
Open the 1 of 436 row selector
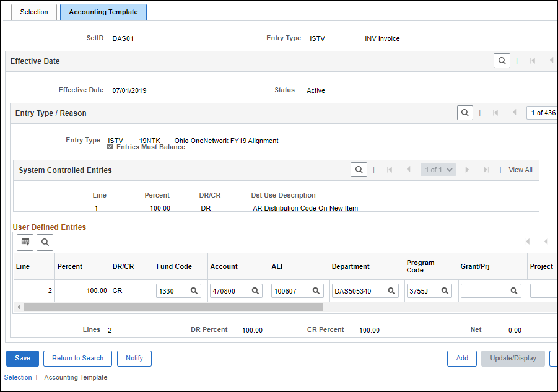(543, 113)
